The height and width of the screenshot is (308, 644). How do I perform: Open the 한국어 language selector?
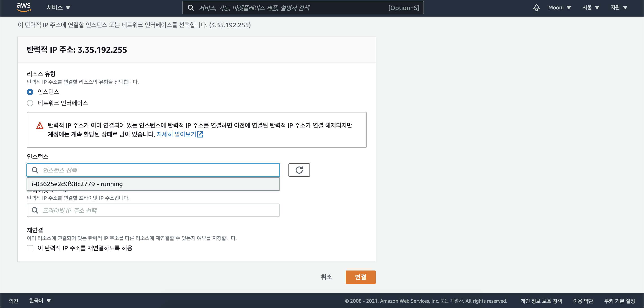point(40,301)
